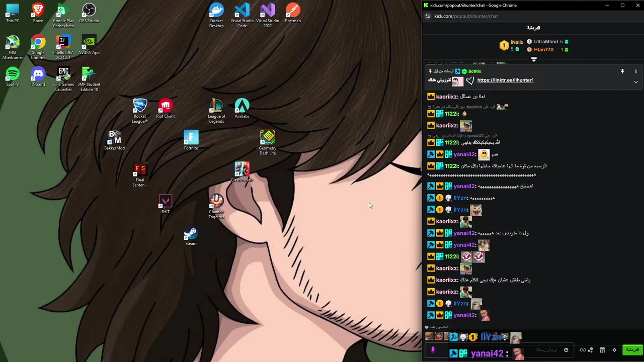The height and width of the screenshot is (362, 644).
Task: Click BotRix username in pinned message
Action: pyautogui.click(x=474, y=71)
